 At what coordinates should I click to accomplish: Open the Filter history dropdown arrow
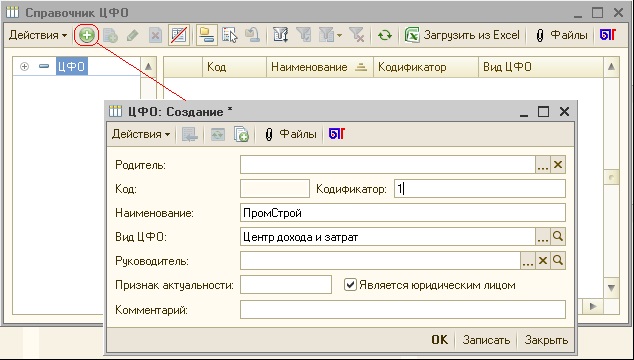click(339, 36)
